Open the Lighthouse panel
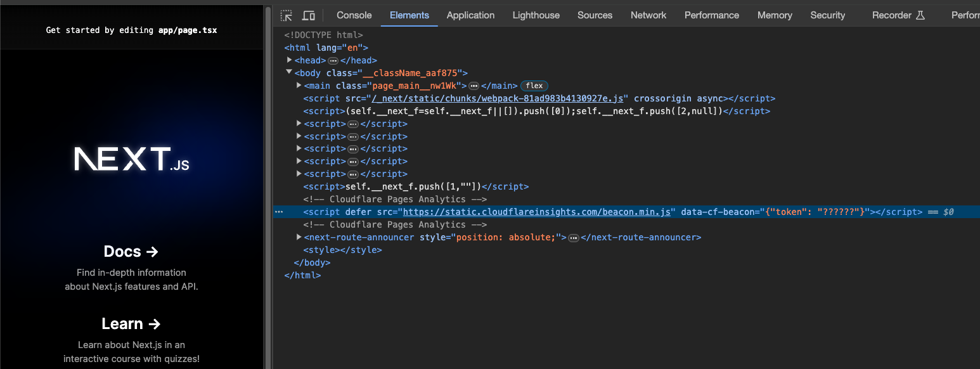Image resolution: width=980 pixels, height=369 pixels. 536,15
